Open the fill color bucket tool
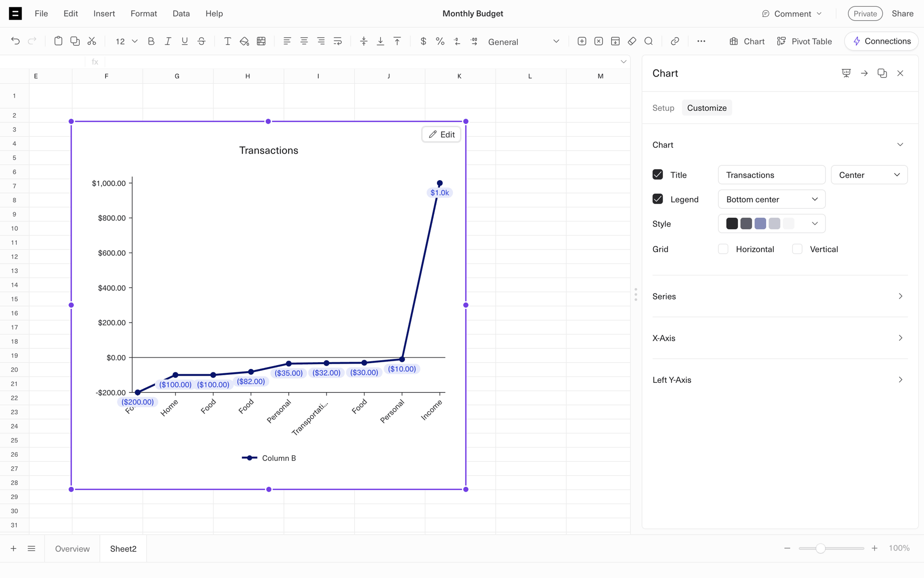924x578 pixels. pyautogui.click(x=244, y=41)
